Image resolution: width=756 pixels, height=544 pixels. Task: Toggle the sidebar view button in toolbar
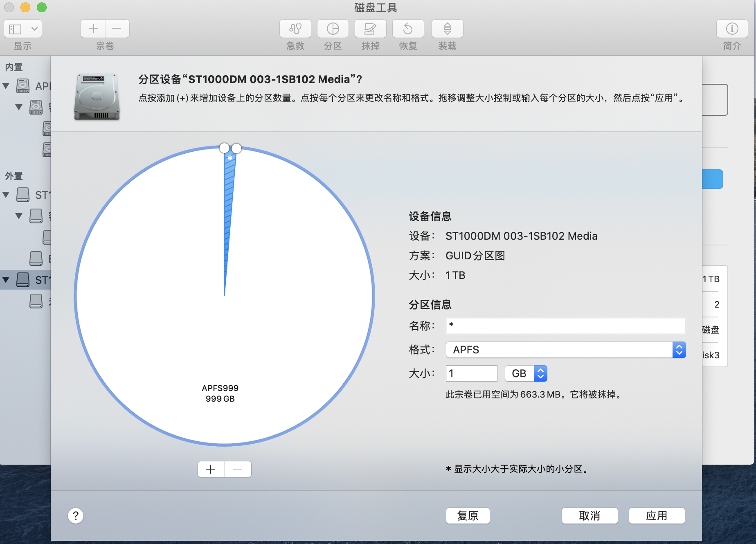coord(15,29)
